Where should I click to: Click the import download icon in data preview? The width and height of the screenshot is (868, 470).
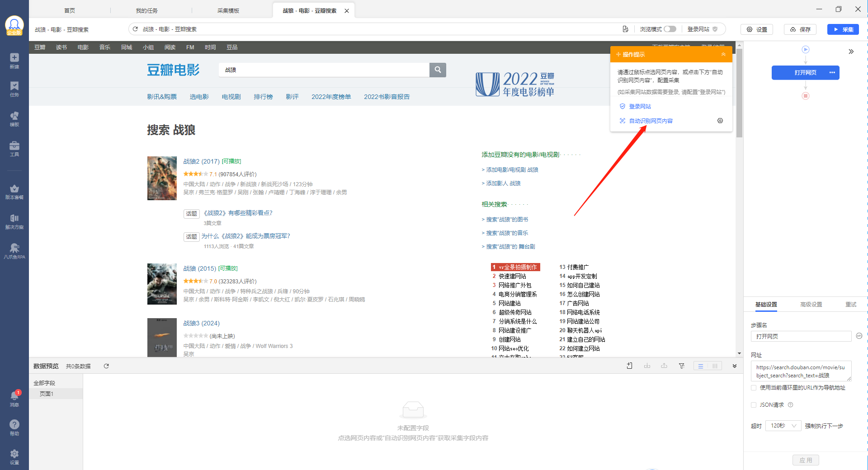[647, 366]
